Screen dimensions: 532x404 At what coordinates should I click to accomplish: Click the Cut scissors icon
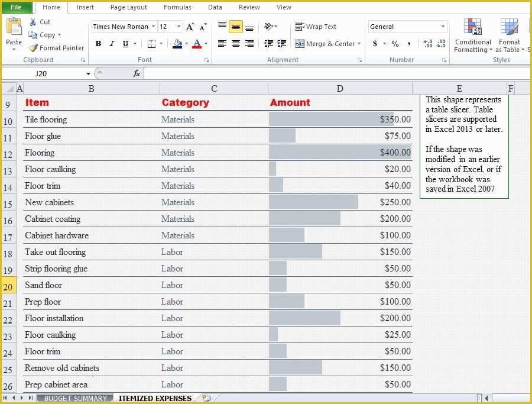pos(33,22)
